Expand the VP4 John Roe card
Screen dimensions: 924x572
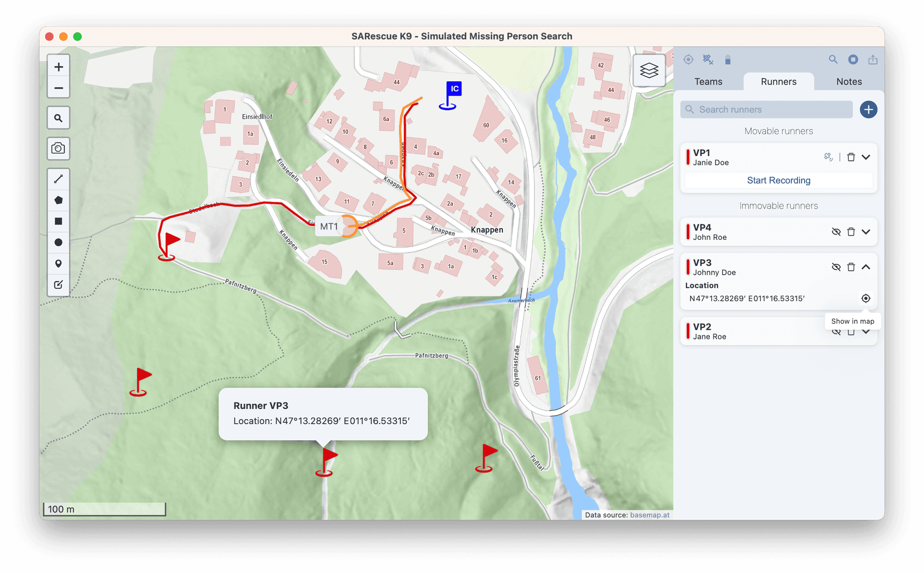[866, 232]
